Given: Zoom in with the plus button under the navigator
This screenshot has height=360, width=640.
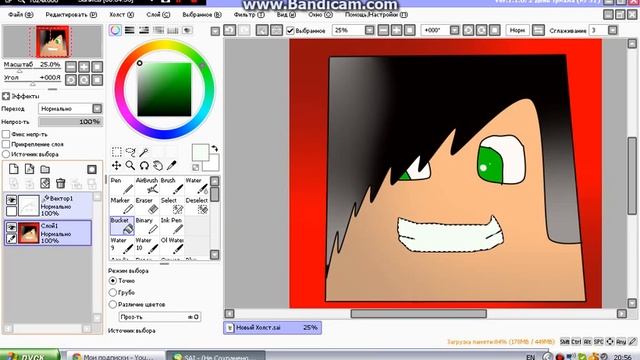Looking at the screenshot, I should point(84,67).
